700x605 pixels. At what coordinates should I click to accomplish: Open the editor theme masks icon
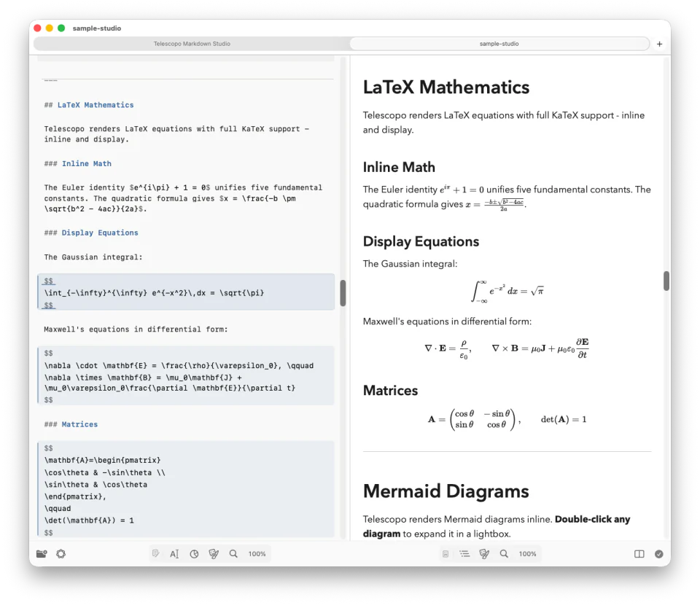click(214, 554)
